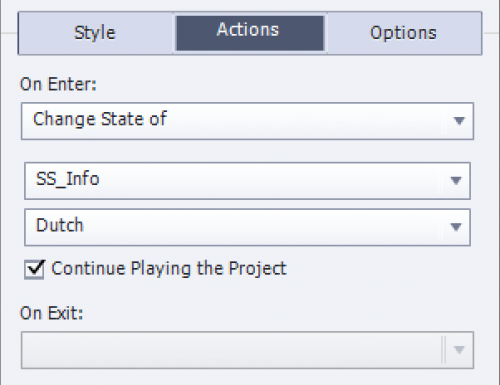The width and height of the screenshot is (500, 385).
Task: Click the grip divider in On Exit dropdown
Action: pyautogui.click(x=443, y=350)
